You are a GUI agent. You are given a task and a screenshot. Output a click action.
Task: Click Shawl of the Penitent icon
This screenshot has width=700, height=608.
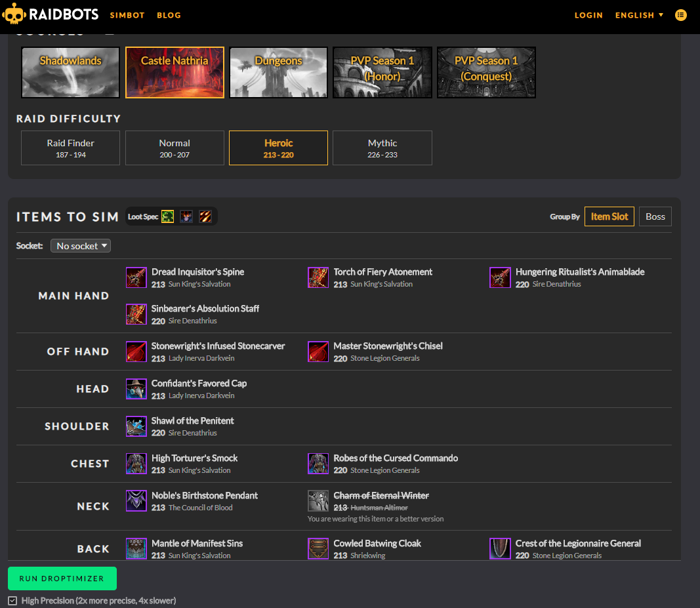pyautogui.click(x=136, y=426)
